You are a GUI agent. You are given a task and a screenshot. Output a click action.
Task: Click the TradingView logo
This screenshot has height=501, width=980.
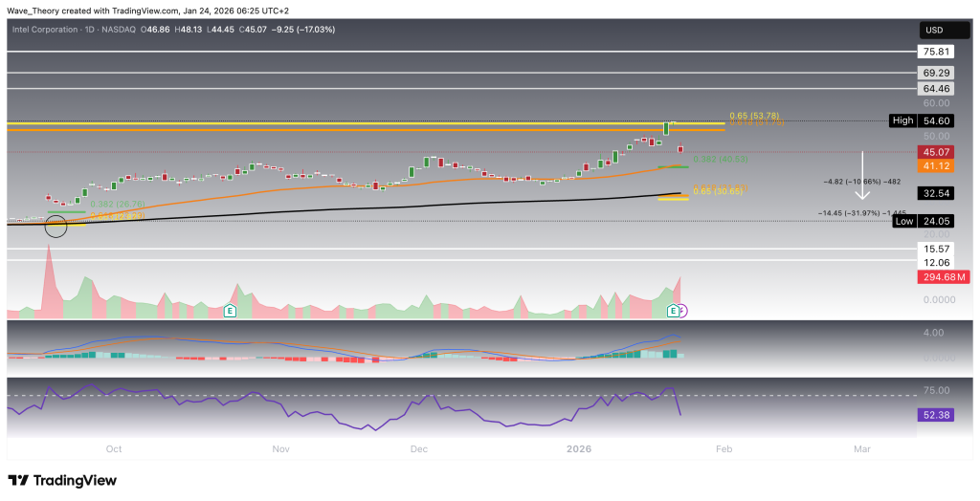coord(60,480)
